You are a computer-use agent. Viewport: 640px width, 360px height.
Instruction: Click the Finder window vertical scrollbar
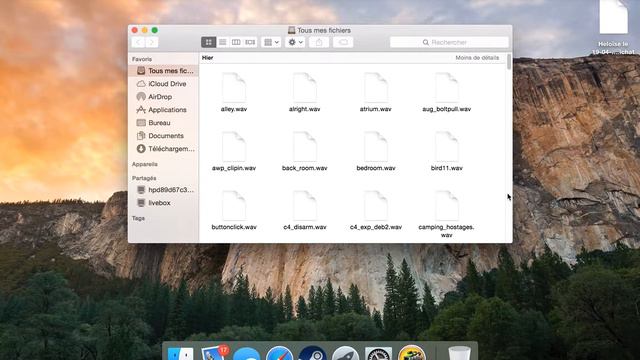pyautogui.click(x=509, y=62)
